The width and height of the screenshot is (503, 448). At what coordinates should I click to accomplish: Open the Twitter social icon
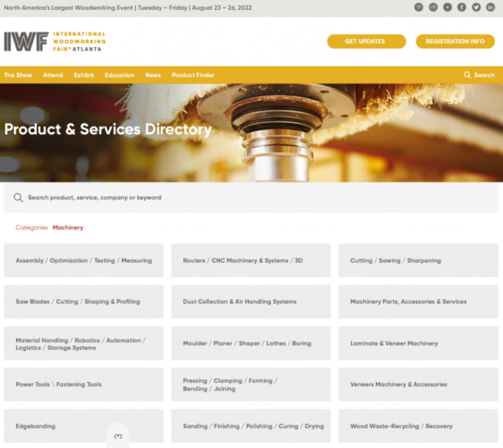[476, 7]
